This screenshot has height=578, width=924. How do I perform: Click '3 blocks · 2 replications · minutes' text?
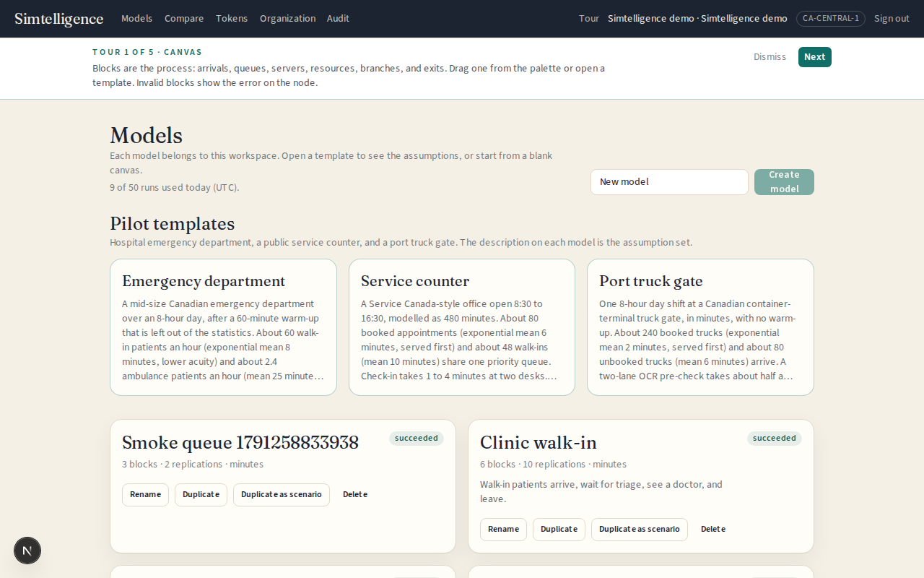[193, 465]
